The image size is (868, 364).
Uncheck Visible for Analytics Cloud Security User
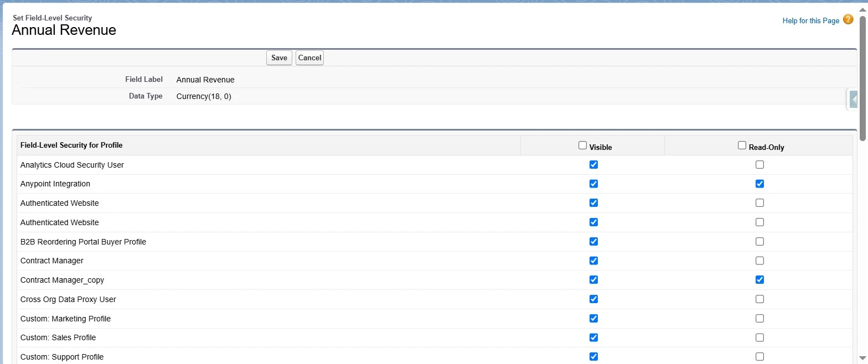[593, 165]
